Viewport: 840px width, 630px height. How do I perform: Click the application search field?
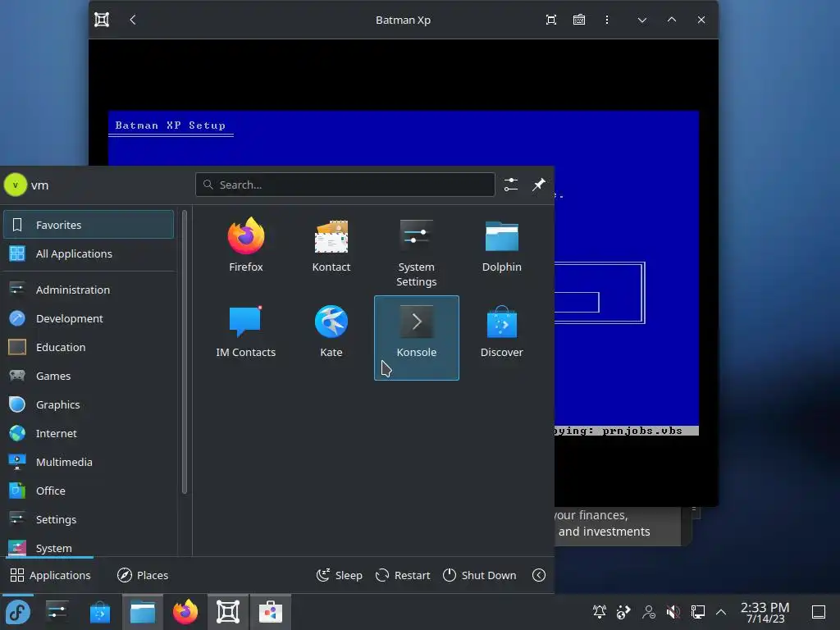pos(345,185)
